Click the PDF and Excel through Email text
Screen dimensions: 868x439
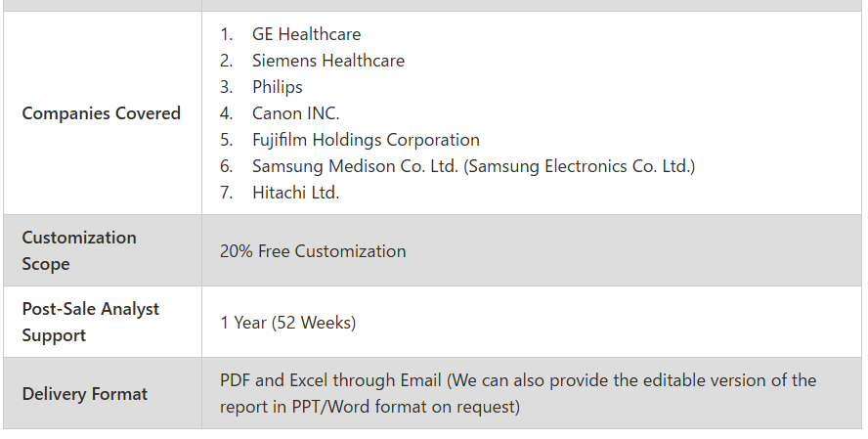(x=330, y=380)
